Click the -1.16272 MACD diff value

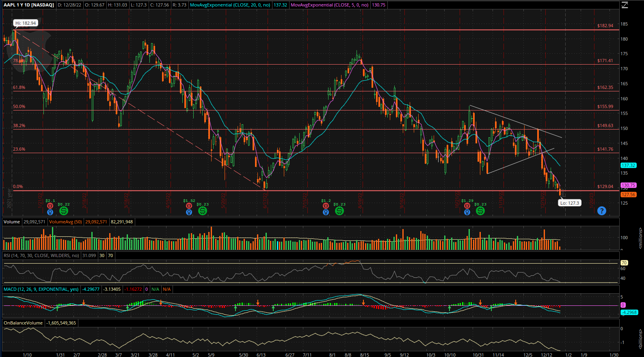click(133, 289)
